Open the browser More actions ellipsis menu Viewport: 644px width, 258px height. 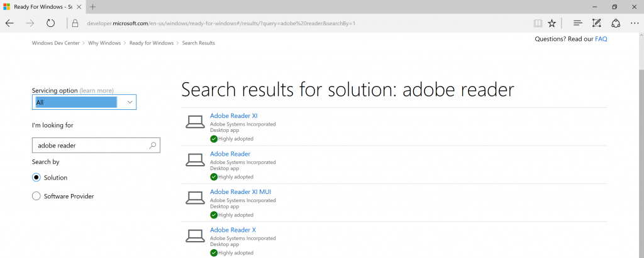(x=634, y=23)
